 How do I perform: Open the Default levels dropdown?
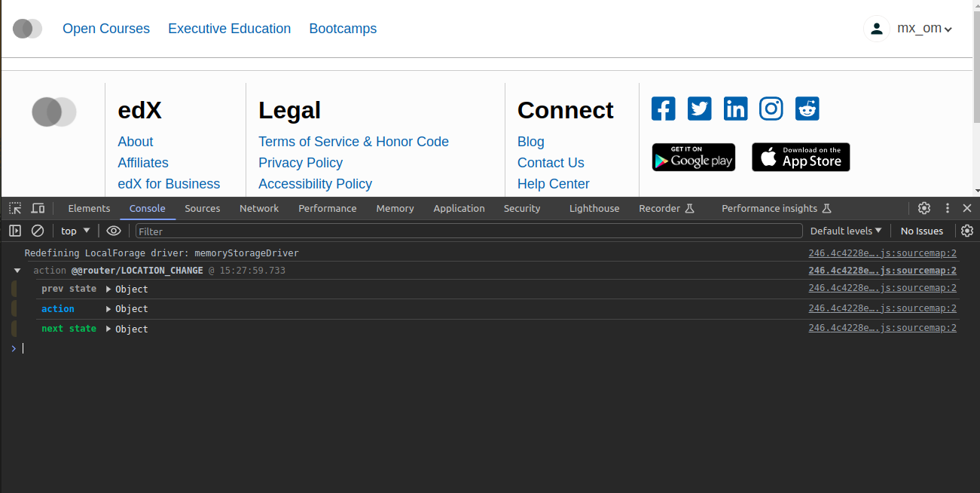846,231
